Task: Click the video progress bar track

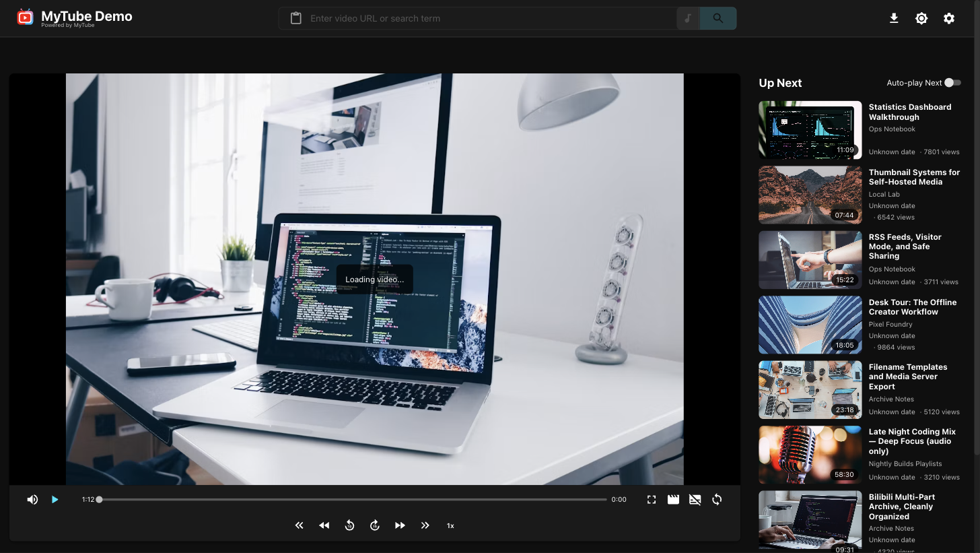Action: (353, 500)
